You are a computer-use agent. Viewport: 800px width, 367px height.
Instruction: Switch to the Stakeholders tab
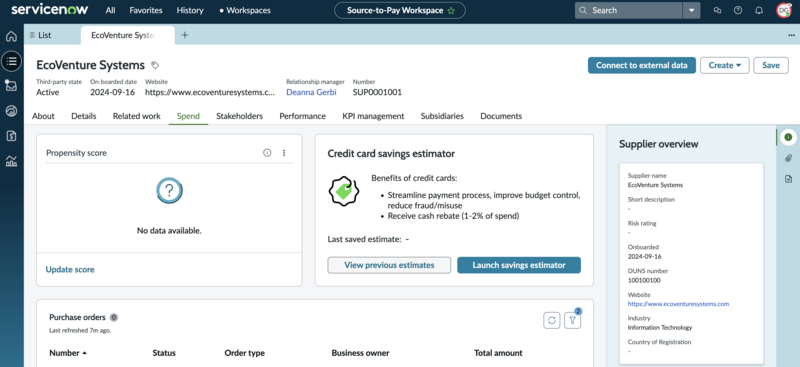coord(239,116)
